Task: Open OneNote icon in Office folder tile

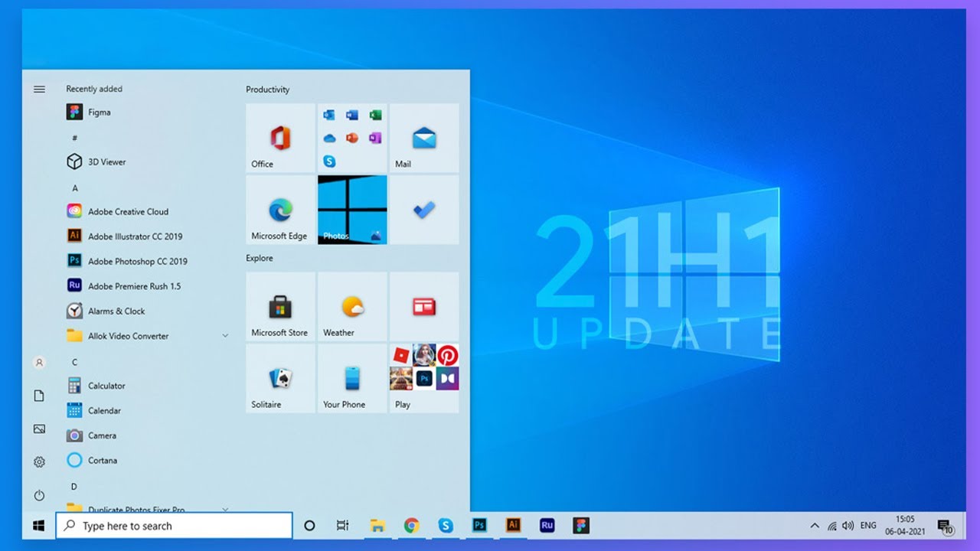Action: click(375, 139)
